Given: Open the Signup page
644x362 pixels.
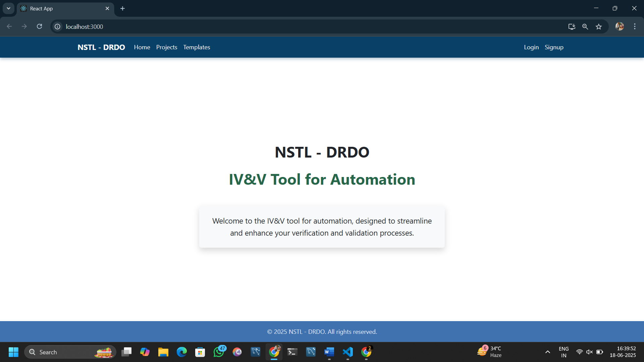Looking at the screenshot, I should (554, 47).
